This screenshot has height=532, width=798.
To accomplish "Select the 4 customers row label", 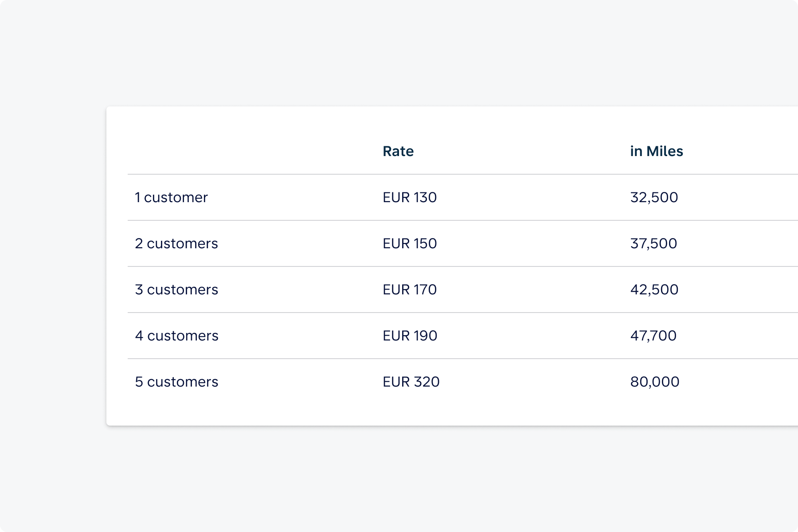I will click(176, 336).
